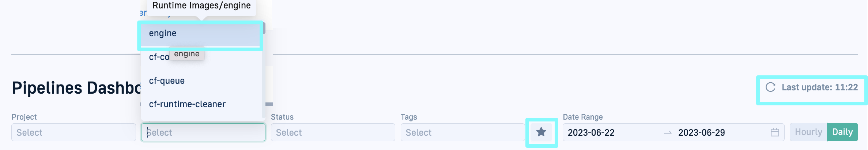Switch the view to Hourly
Image resolution: width=868 pixels, height=150 pixels.
[808, 132]
